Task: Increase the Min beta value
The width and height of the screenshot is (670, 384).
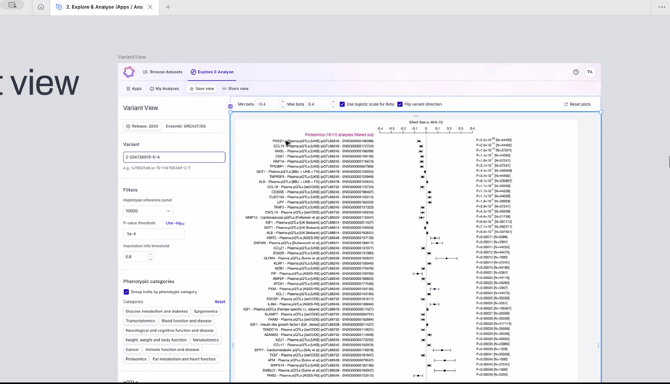Action: tap(282, 102)
